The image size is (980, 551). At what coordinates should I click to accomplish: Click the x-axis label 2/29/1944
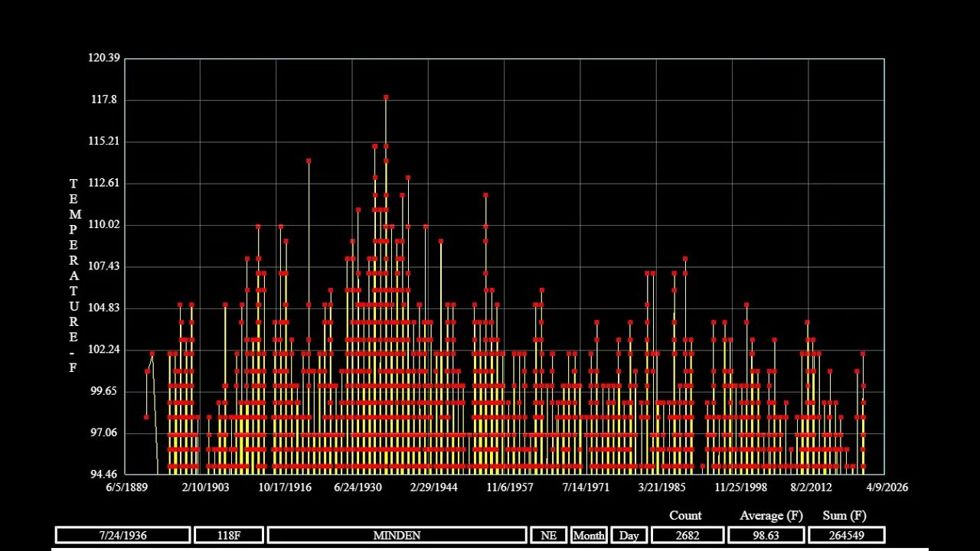434,487
